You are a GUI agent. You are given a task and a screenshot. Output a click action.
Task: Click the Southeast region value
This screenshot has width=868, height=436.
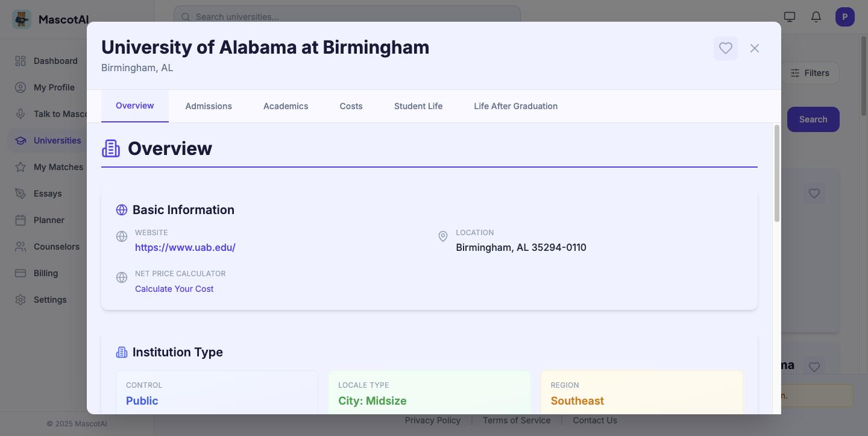pos(577,401)
